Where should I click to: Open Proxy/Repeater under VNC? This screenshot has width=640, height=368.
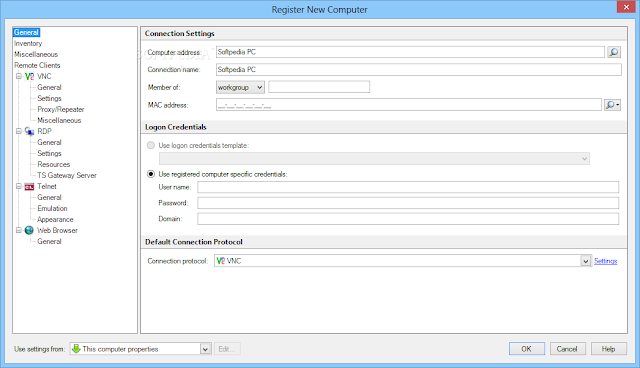[61, 109]
